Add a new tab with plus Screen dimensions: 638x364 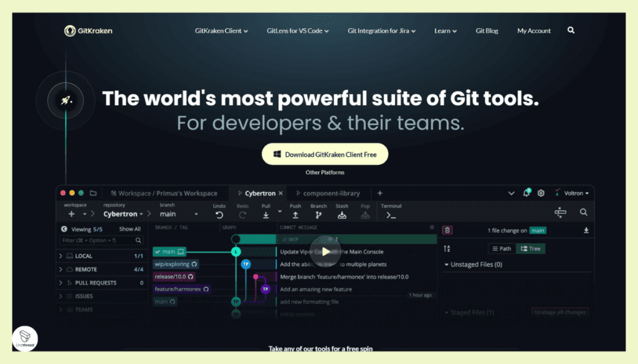coord(379,194)
